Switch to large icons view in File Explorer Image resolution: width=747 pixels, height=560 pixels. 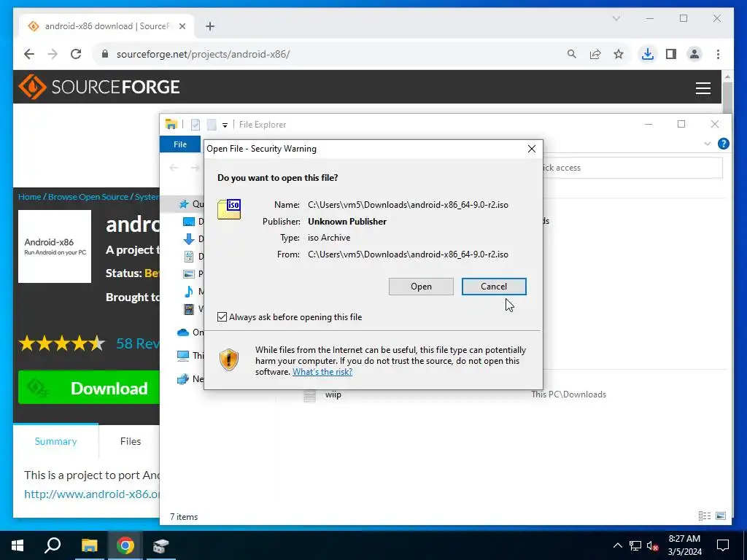click(x=721, y=516)
